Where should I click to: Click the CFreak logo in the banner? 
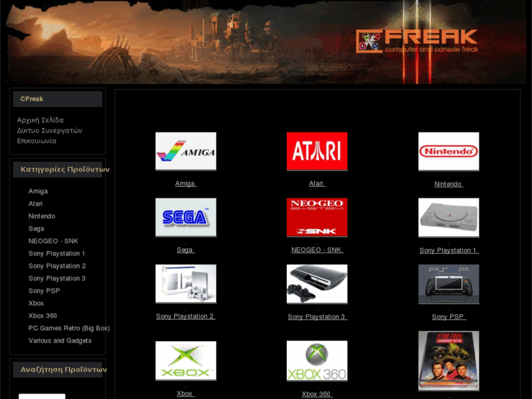(x=417, y=41)
